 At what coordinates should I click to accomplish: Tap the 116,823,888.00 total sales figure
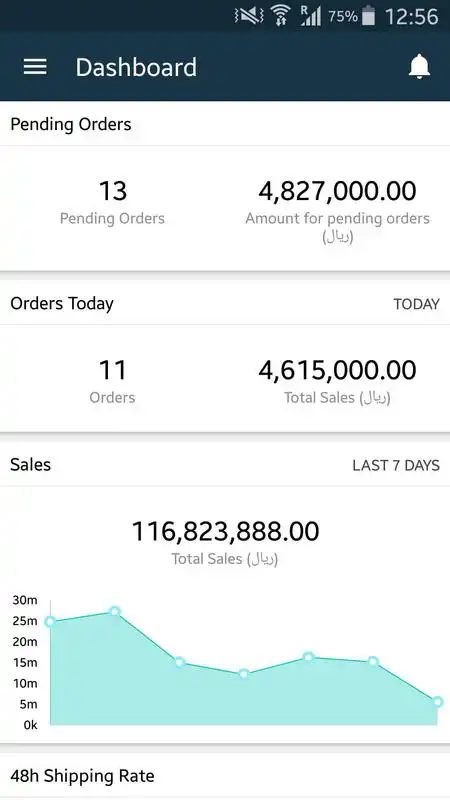225,531
